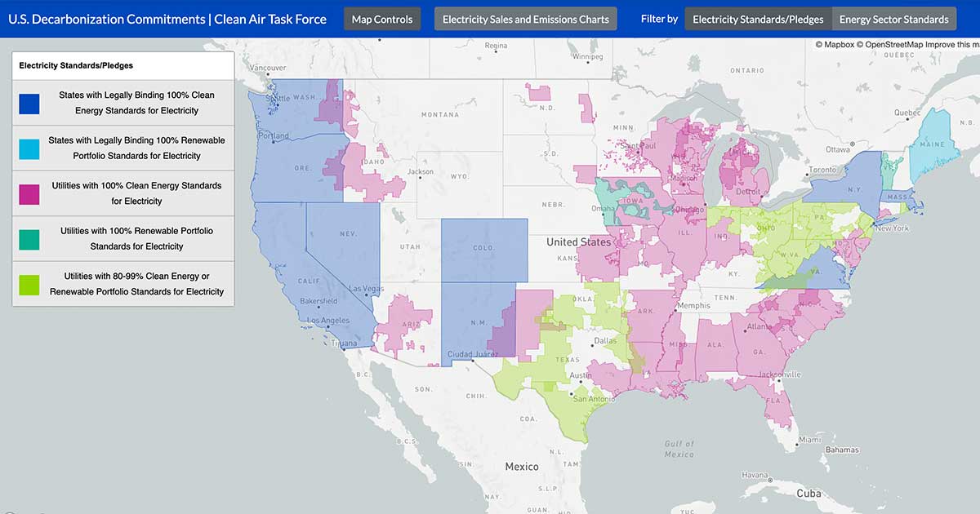The image size is (980, 514).
Task: Open the Filter by options
Action: click(x=659, y=18)
